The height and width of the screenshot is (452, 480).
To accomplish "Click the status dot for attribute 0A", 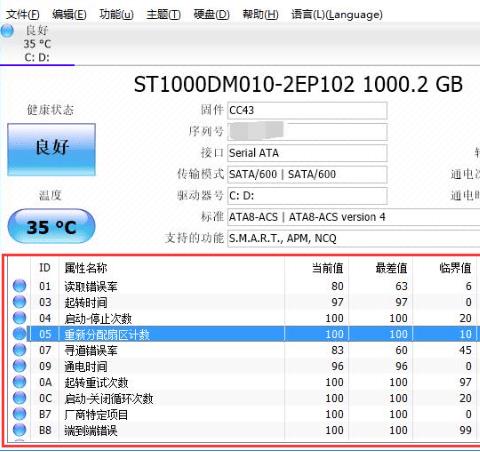I will coord(19,382).
